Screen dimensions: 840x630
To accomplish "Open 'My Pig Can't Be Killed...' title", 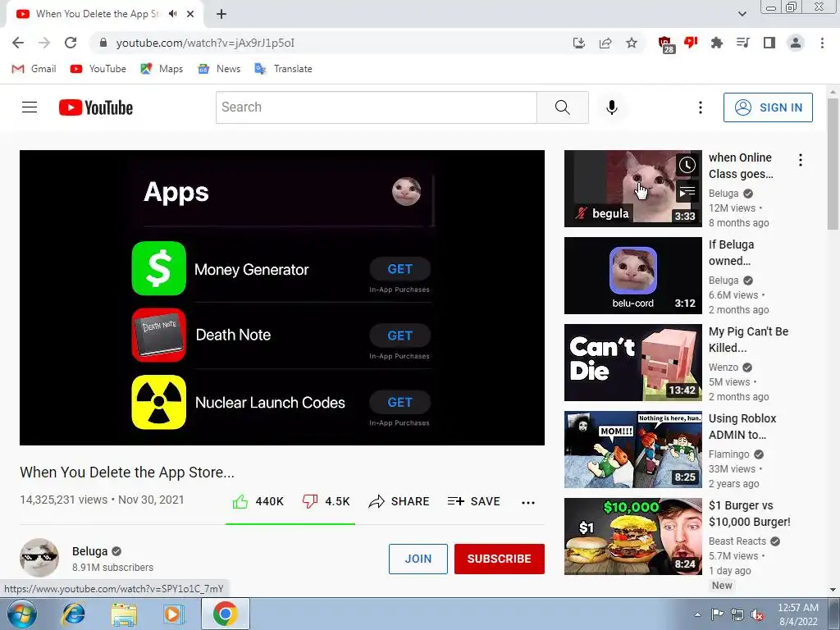I will 748,340.
